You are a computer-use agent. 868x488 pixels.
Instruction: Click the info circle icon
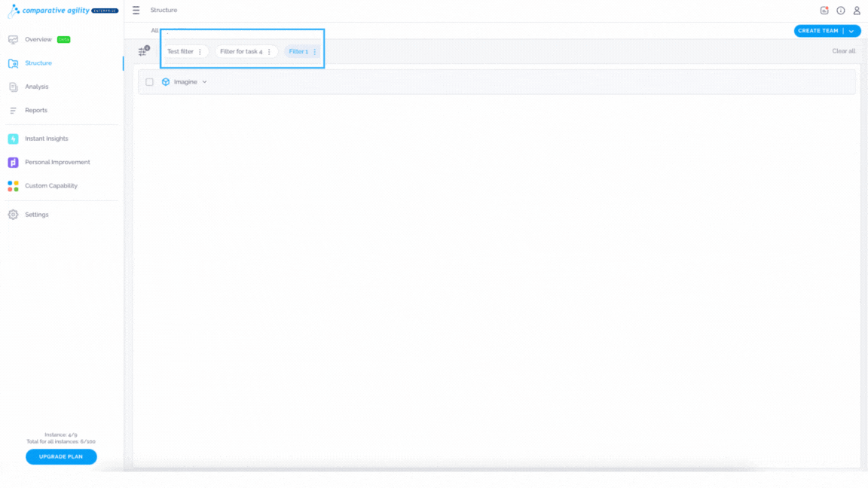(840, 11)
